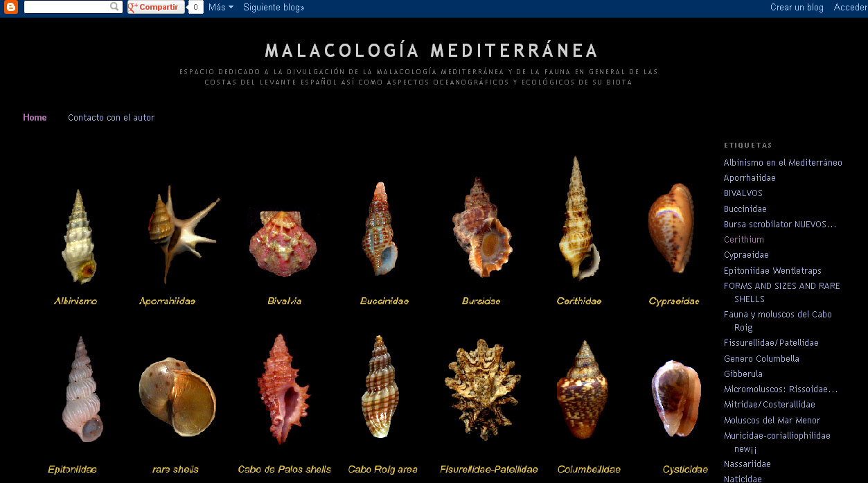
Task: Click Crear un blog link
Action: coord(797,7)
